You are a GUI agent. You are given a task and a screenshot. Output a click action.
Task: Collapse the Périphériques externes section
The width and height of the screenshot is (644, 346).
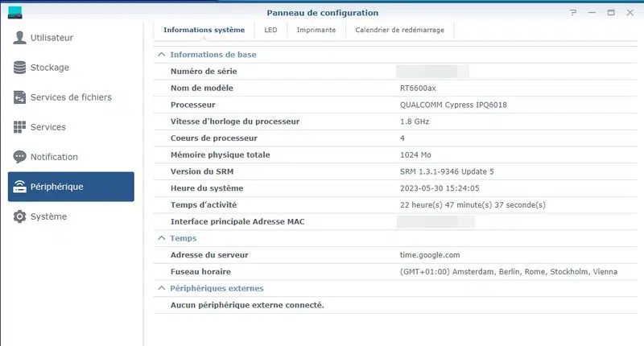(x=161, y=288)
